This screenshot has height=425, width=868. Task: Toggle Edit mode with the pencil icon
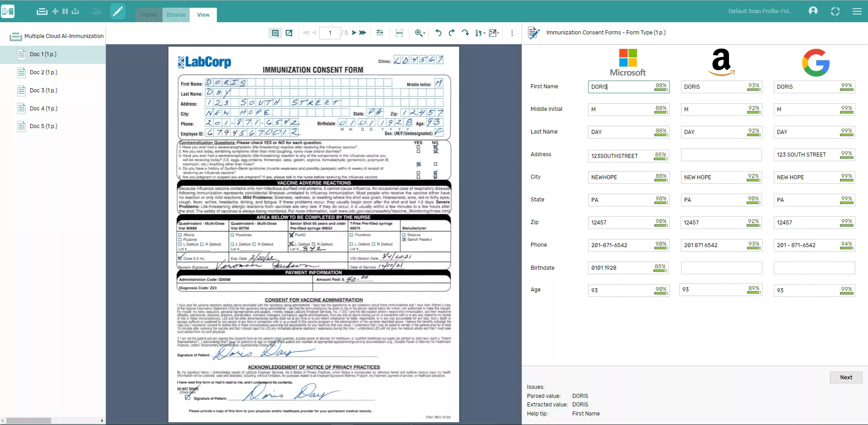[x=117, y=11]
